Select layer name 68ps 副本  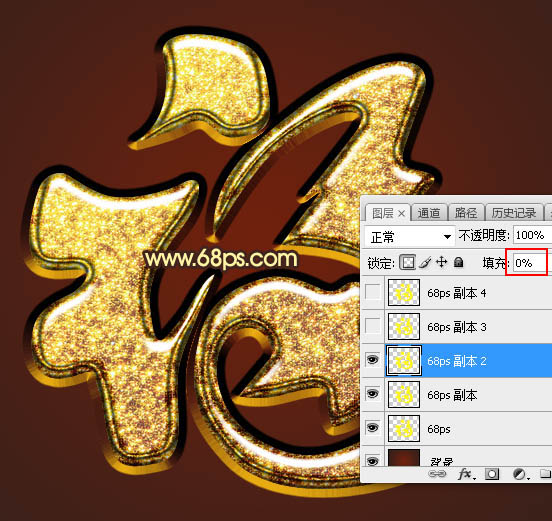point(452,395)
